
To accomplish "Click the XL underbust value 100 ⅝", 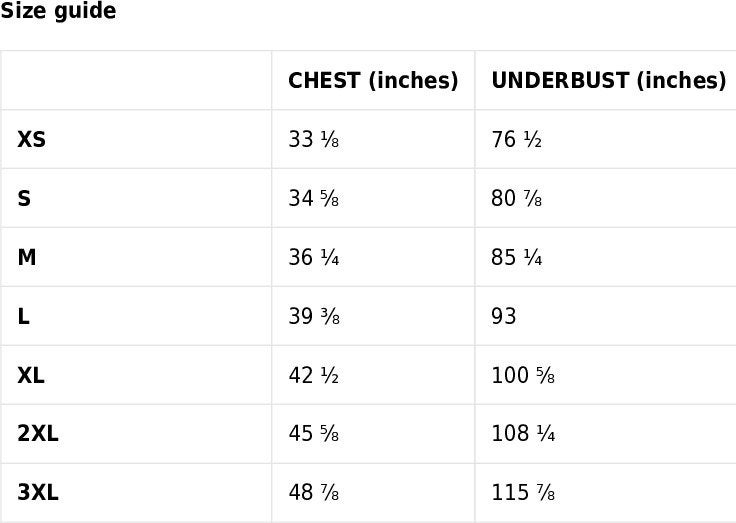I will (x=523, y=376).
